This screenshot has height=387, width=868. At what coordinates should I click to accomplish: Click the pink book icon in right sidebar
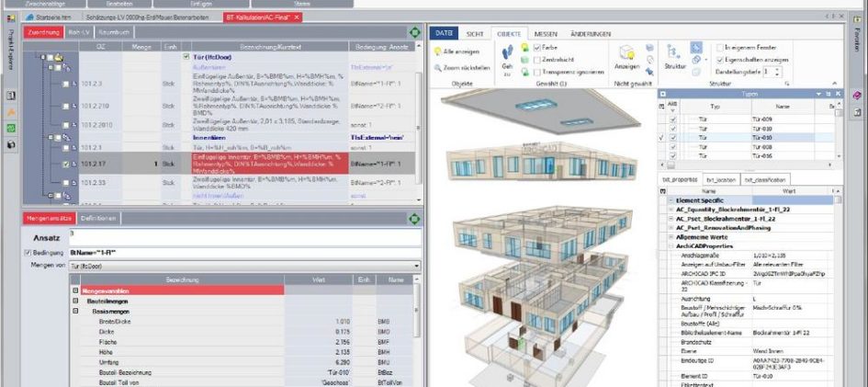tap(856, 95)
